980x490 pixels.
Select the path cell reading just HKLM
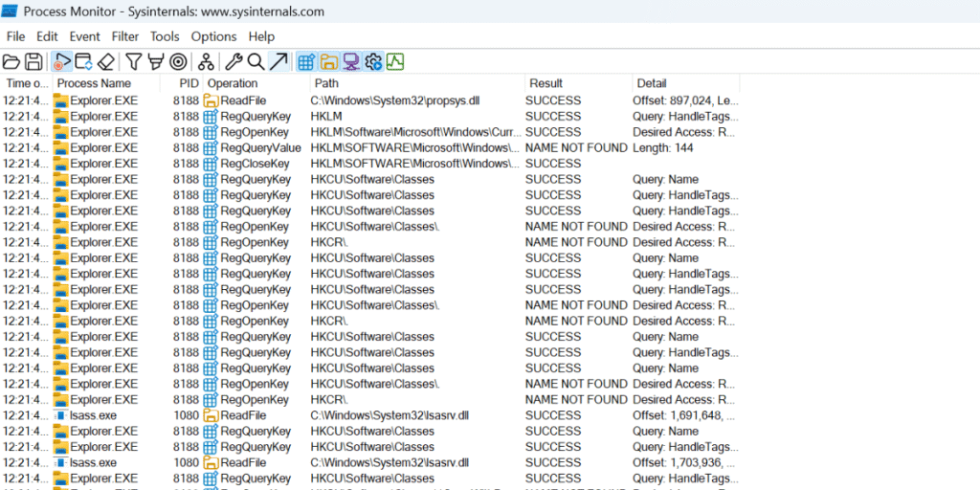coord(326,116)
